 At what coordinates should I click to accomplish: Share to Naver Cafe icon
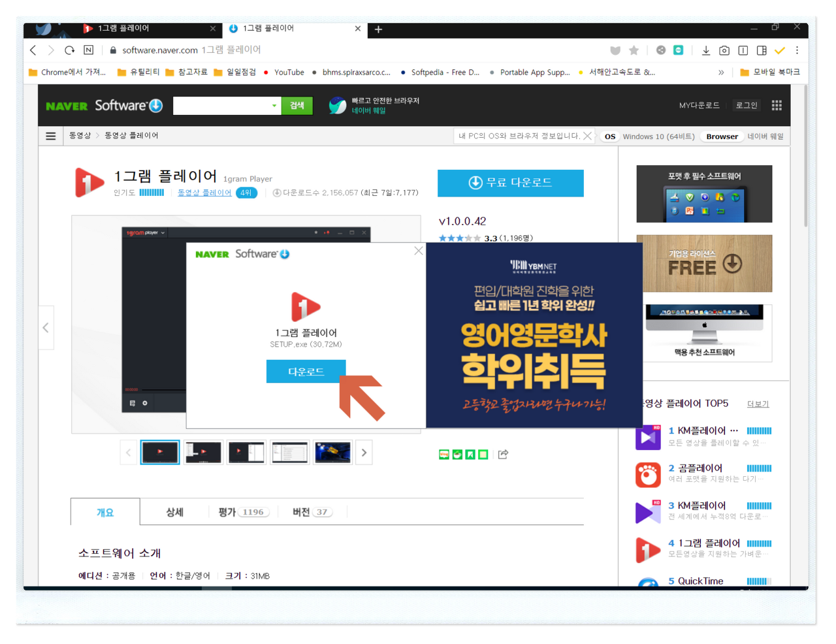point(457,455)
